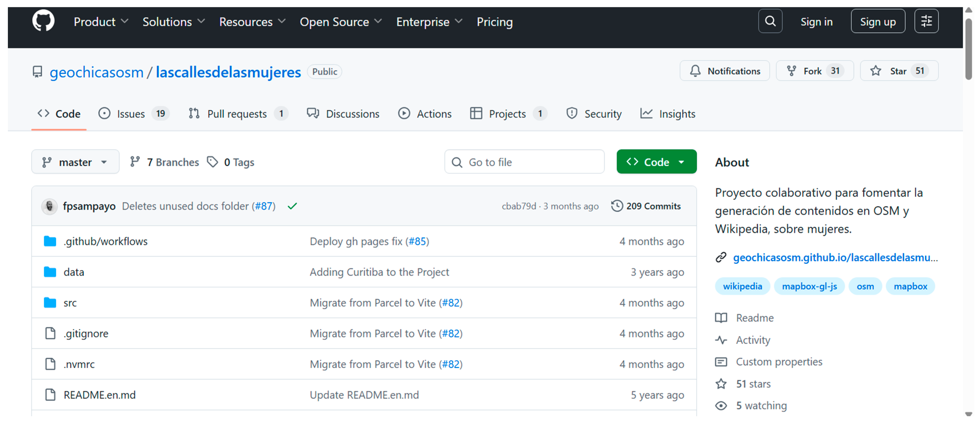This screenshot has width=980, height=422.
Task: Open the Pull requests tab
Action: click(237, 114)
